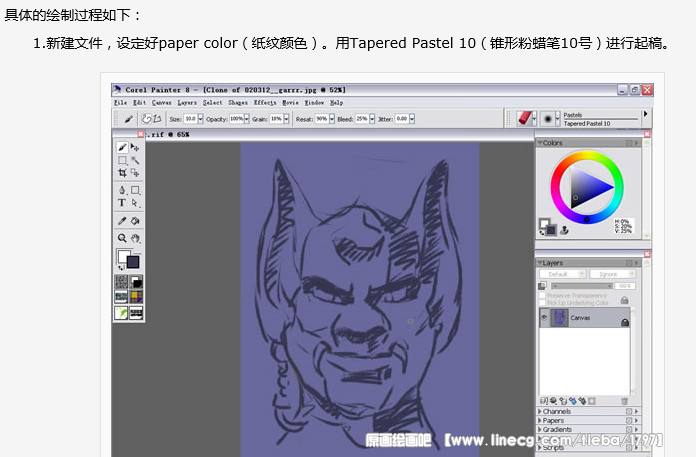Image resolution: width=696 pixels, height=457 pixels.
Task: Select the Shape Selection arrow tool
Action: click(135, 203)
